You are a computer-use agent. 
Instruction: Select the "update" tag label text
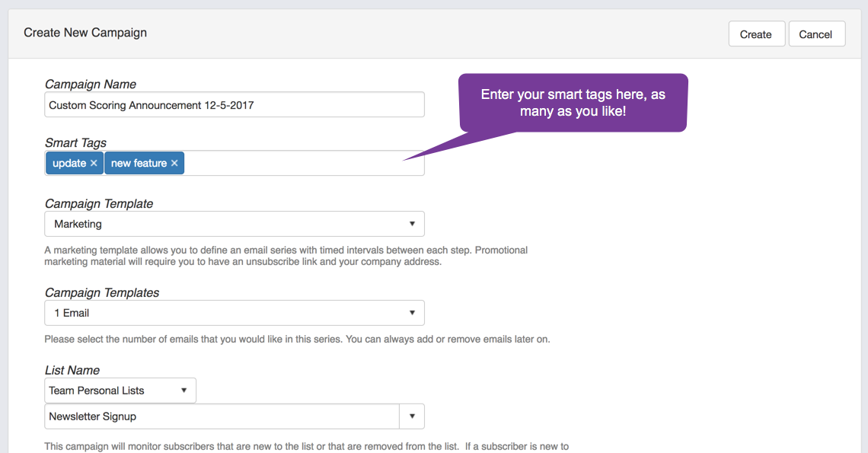coord(69,163)
